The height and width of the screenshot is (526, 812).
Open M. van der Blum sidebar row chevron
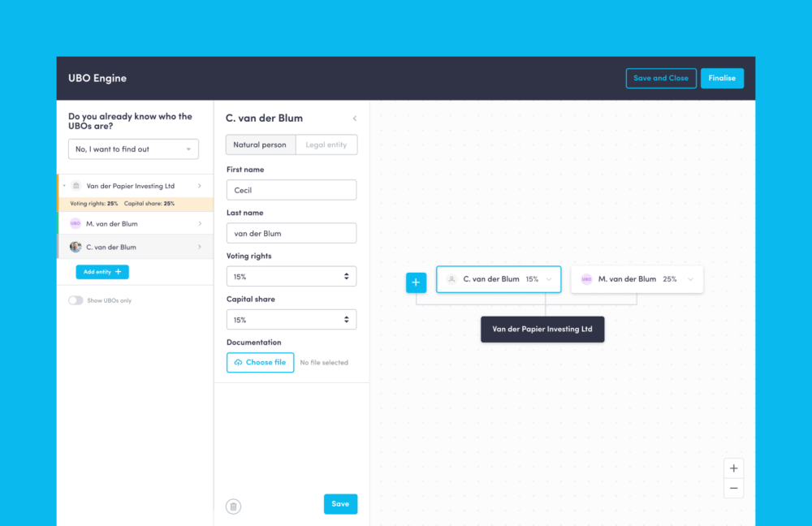pos(200,224)
